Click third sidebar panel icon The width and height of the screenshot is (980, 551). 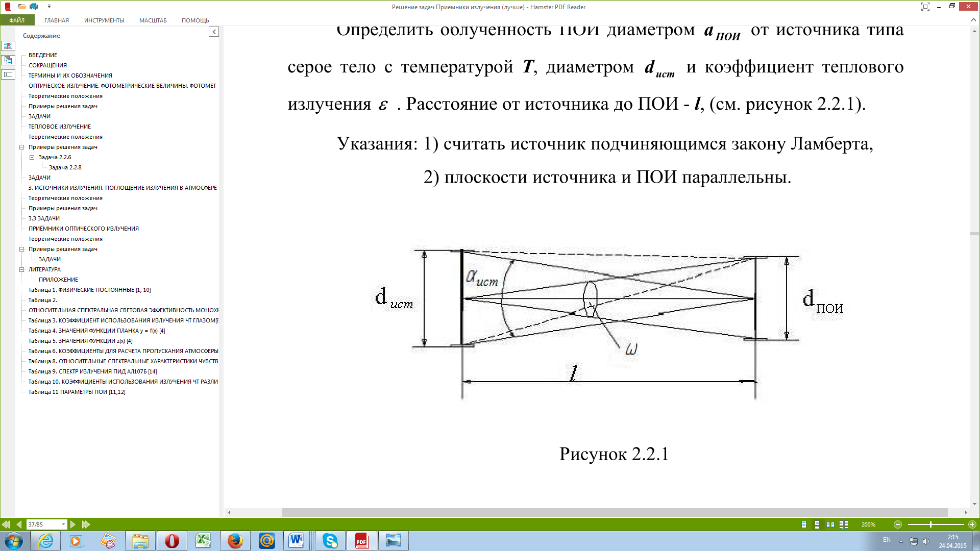[x=8, y=74]
